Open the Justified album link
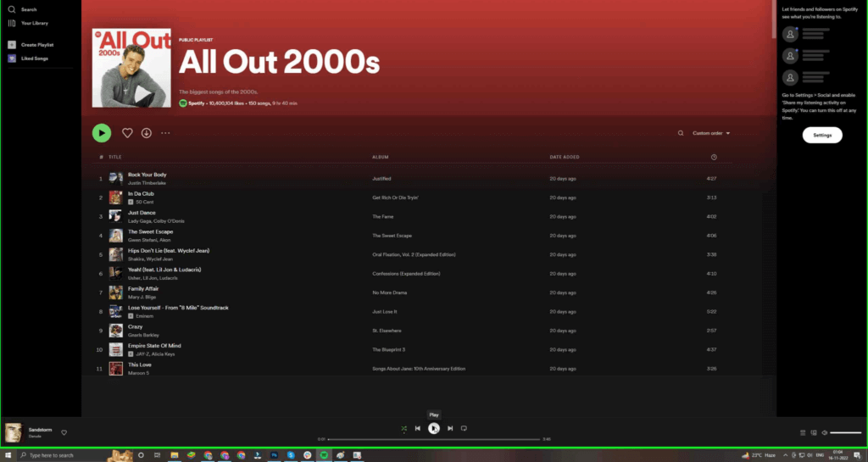Viewport: 868px width, 462px height. click(381, 179)
